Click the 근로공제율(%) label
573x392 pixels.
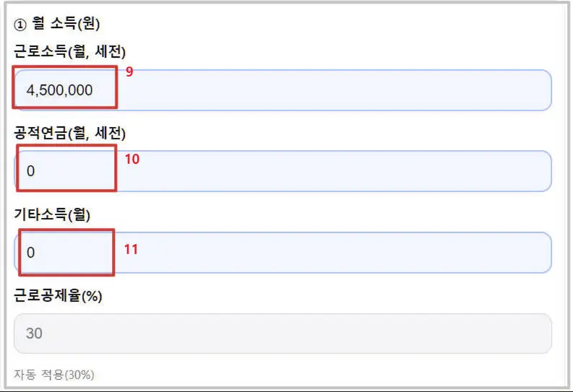(58, 295)
